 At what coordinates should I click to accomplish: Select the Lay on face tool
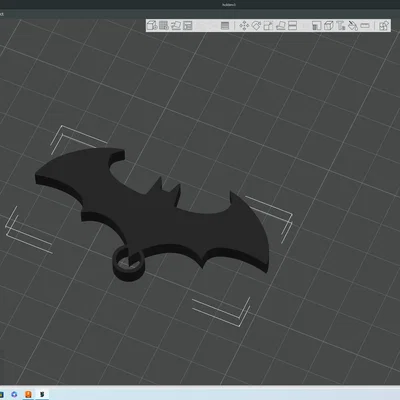[280, 25]
